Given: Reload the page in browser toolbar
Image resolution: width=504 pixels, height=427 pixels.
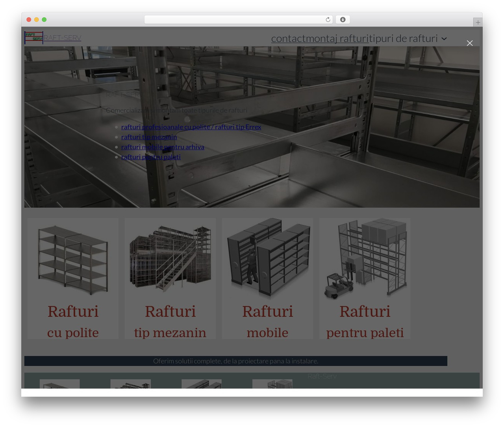Looking at the screenshot, I should tap(328, 20).
